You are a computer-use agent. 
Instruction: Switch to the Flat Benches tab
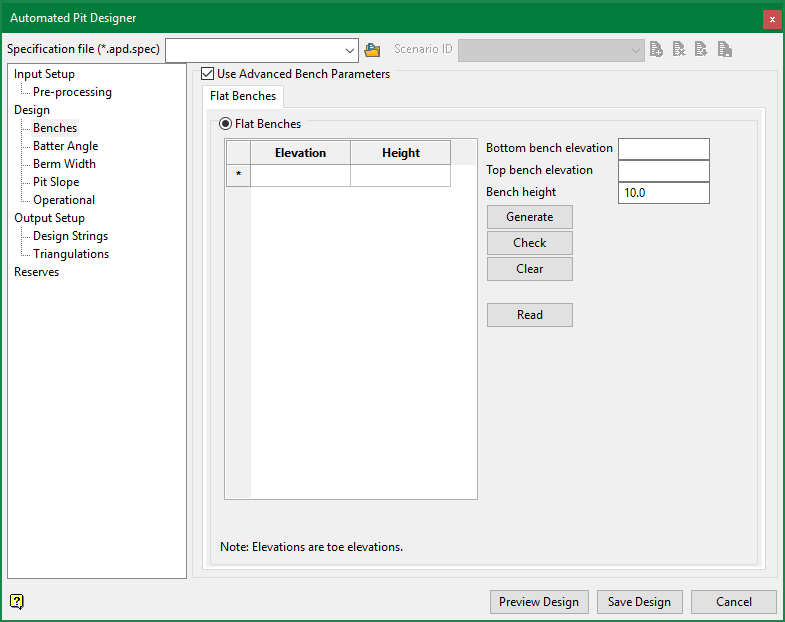[x=243, y=96]
